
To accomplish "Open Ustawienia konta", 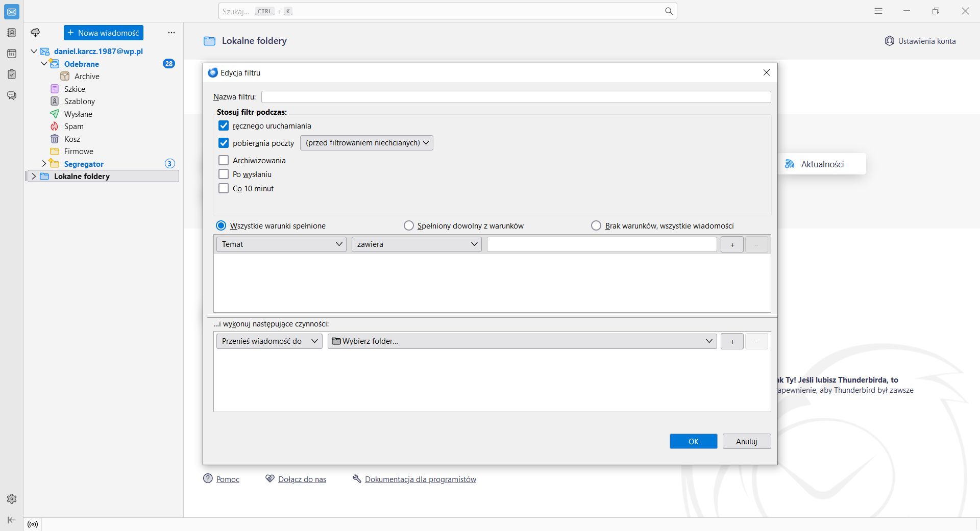I will coord(920,41).
